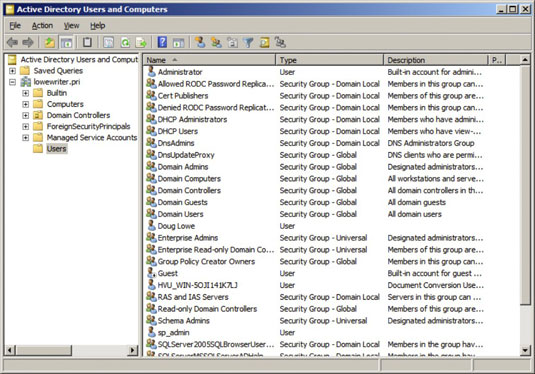Open the View menu
The width and height of the screenshot is (535, 374).
point(71,26)
